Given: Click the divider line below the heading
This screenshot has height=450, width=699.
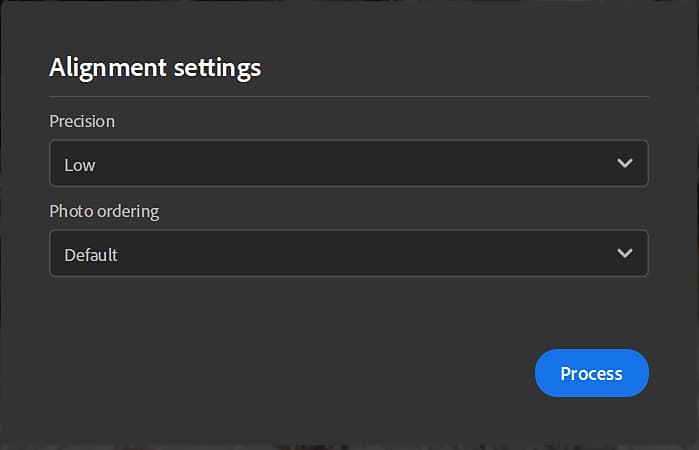Looking at the screenshot, I should [x=348, y=96].
